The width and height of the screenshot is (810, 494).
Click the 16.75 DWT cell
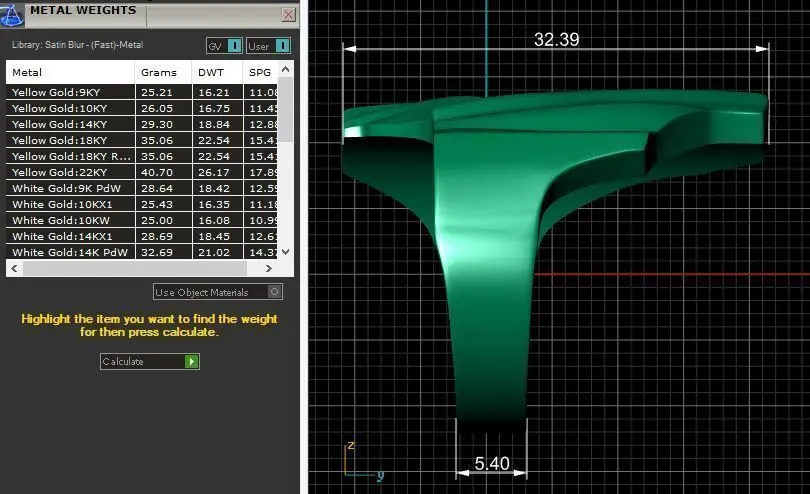pos(217,109)
